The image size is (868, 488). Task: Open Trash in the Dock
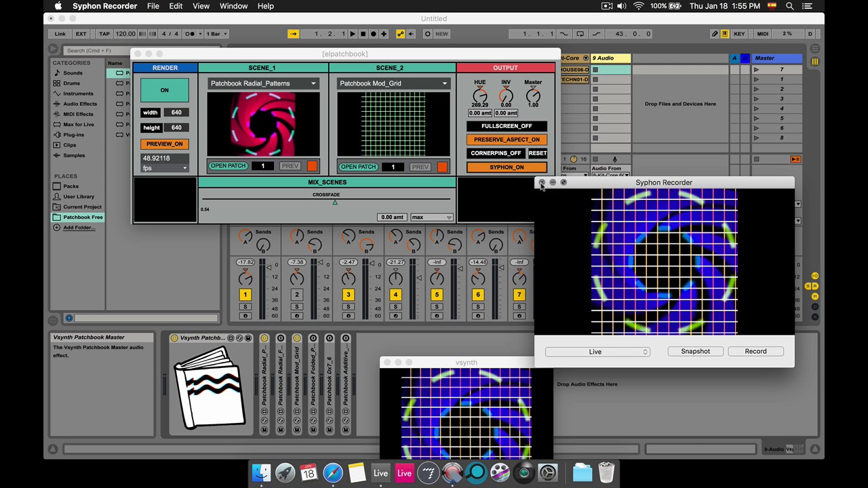coord(606,472)
